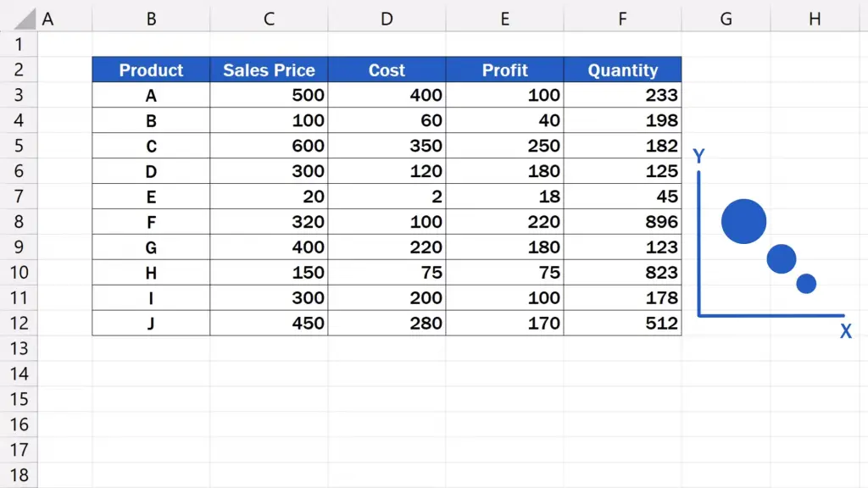Select sales price cell showing 600

click(x=269, y=146)
